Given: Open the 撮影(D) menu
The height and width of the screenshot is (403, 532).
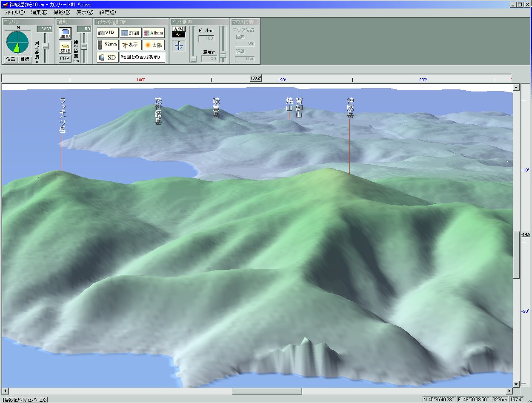Looking at the screenshot, I should tap(62, 12).
